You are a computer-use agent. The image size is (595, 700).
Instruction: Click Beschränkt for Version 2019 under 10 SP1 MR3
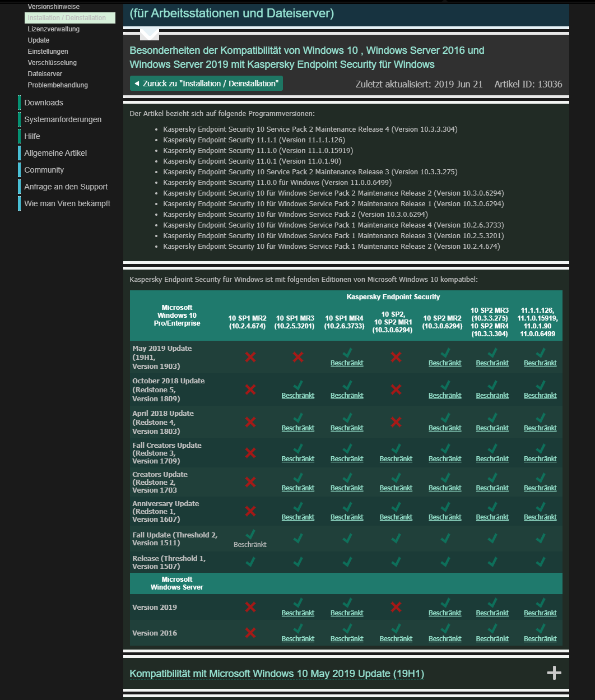[298, 613]
